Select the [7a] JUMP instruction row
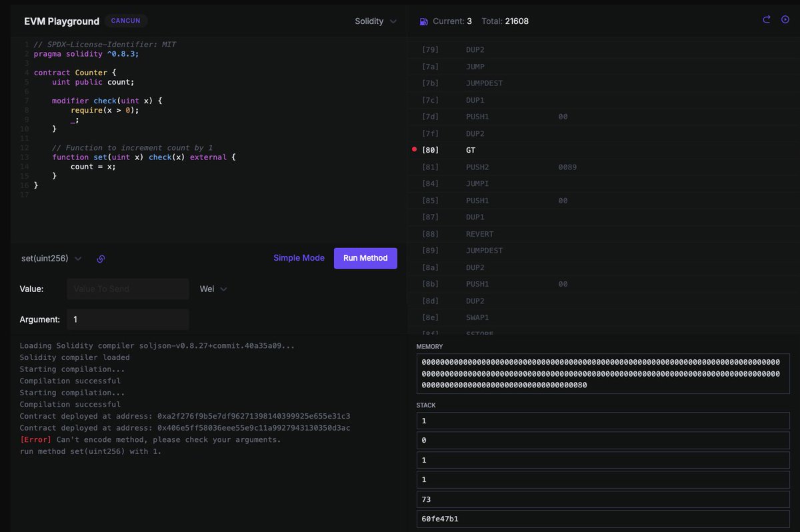 pyautogui.click(x=603, y=67)
